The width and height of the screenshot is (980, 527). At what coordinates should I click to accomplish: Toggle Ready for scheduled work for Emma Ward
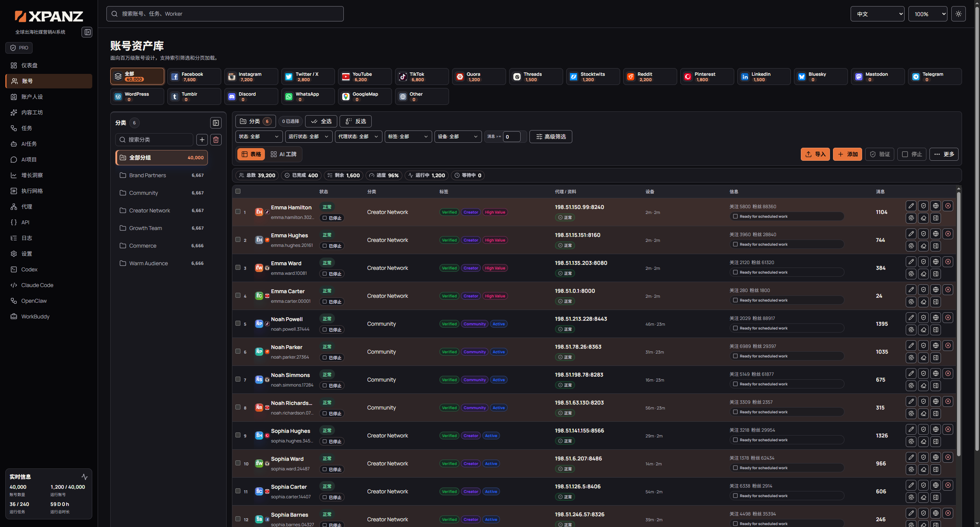tap(735, 272)
